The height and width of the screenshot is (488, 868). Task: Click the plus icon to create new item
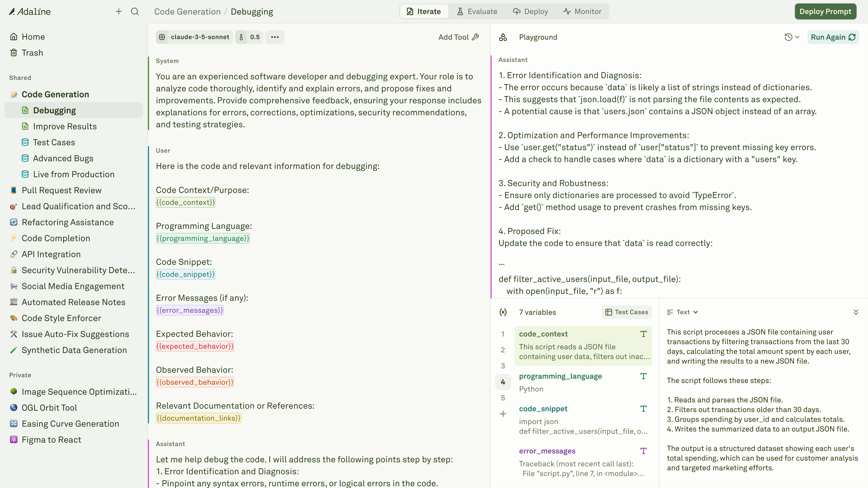(119, 11)
